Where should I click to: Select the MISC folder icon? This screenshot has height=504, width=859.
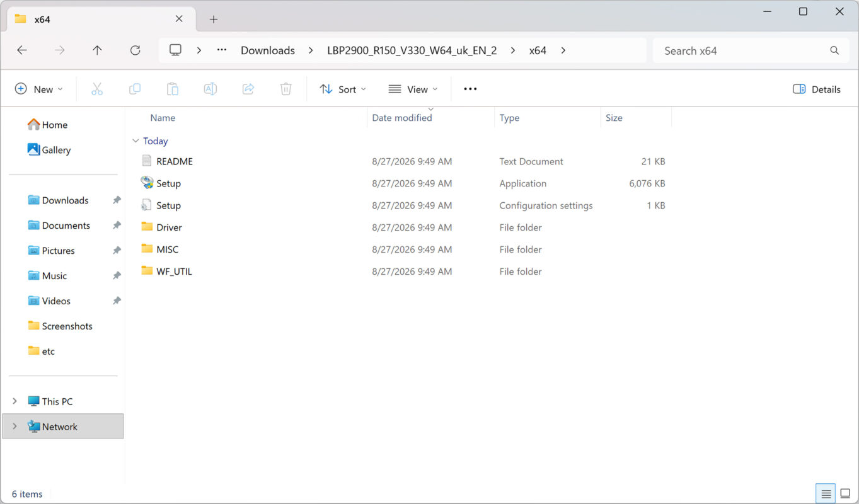(147, 249)
